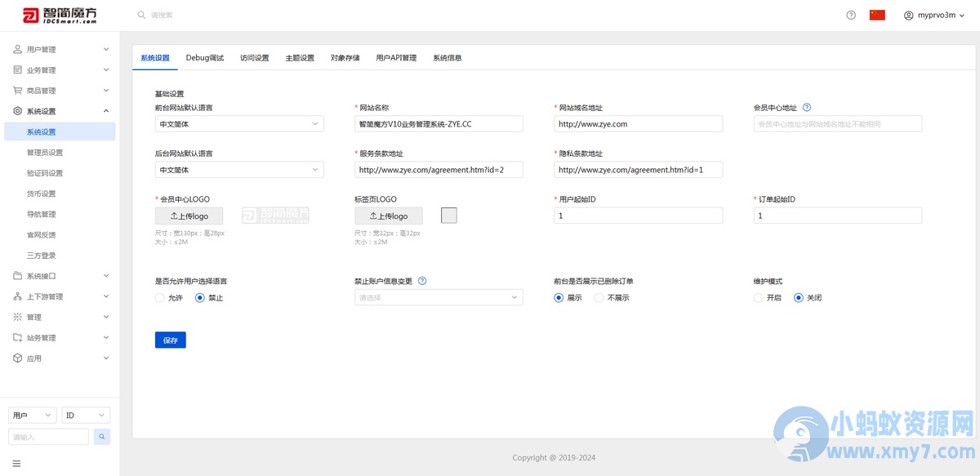
Task: Click the 标签页LOGO preview swatch
Action: (x=448, y=216)
